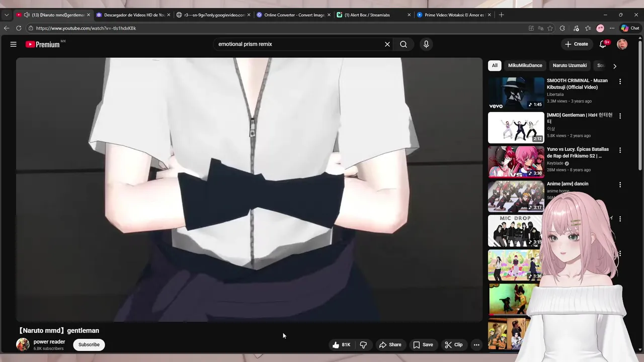Open the translate page icon

[x=541, y=28]
